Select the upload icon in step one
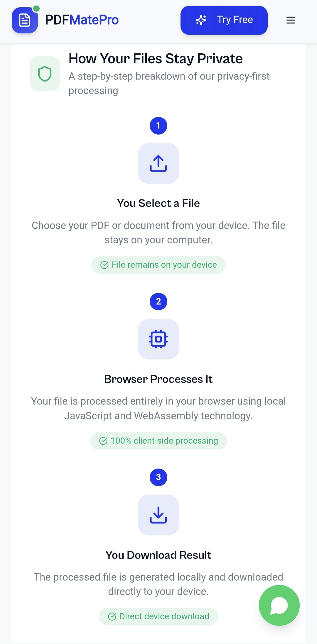The width and height of the screenshot is (317, 644). 158,163
